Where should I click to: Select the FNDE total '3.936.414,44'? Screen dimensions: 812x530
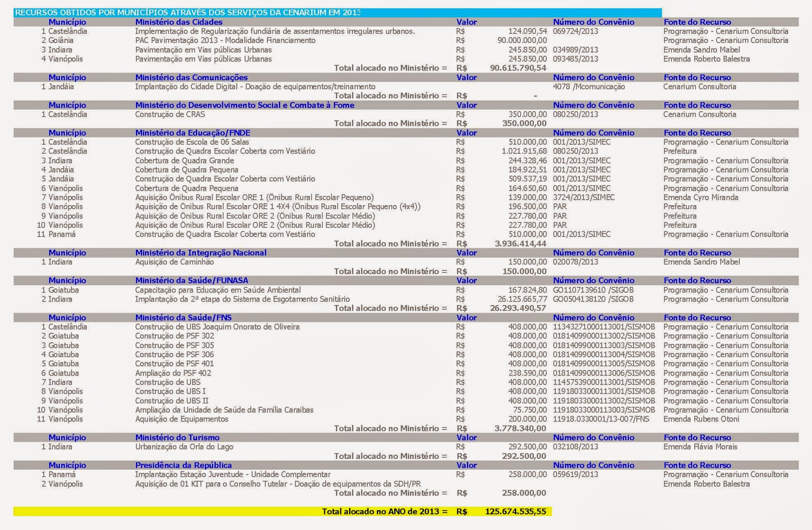[521, 244]
